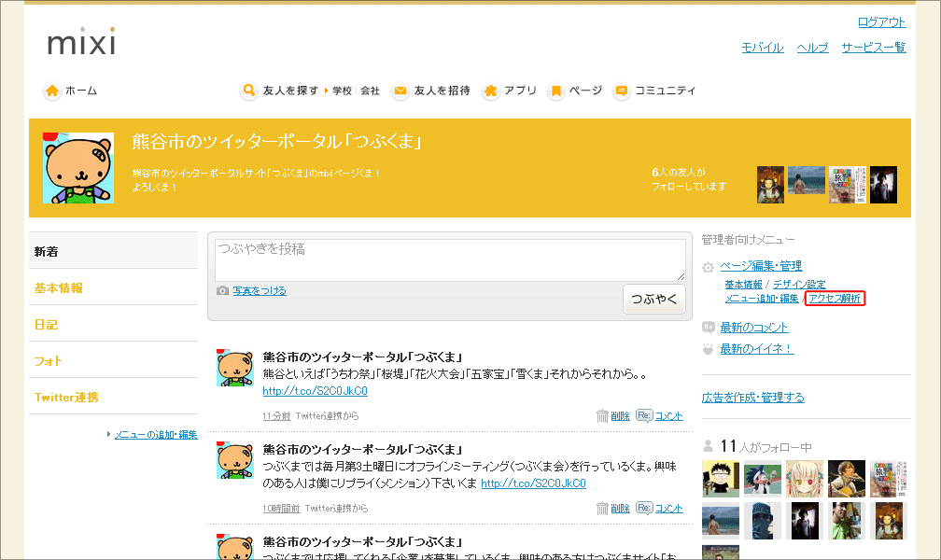Open コミュニティ in the navigation bar

click(x=666, y=91)
